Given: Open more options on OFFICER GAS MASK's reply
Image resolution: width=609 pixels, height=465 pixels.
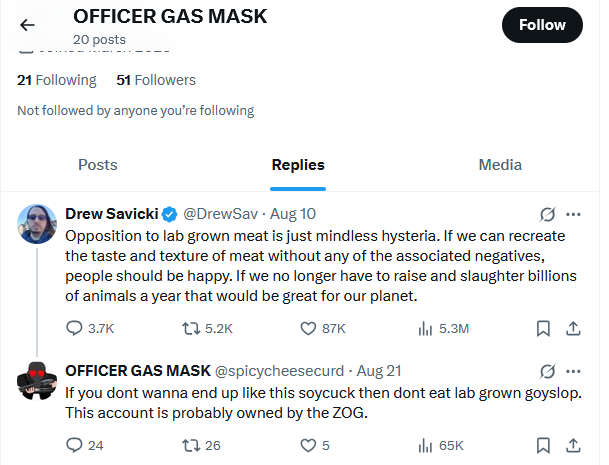Looking at the screenshot, I should pyautogui.click(x=574, y=371).
